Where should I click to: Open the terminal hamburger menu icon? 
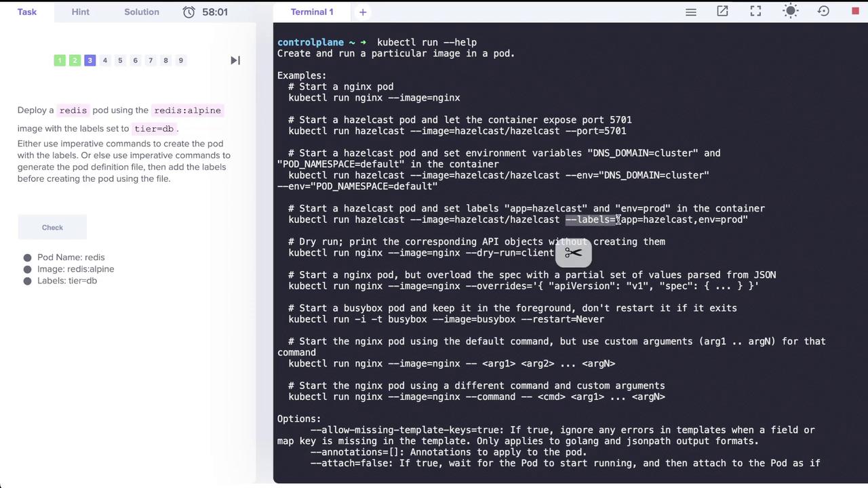[x=690, y=12]
